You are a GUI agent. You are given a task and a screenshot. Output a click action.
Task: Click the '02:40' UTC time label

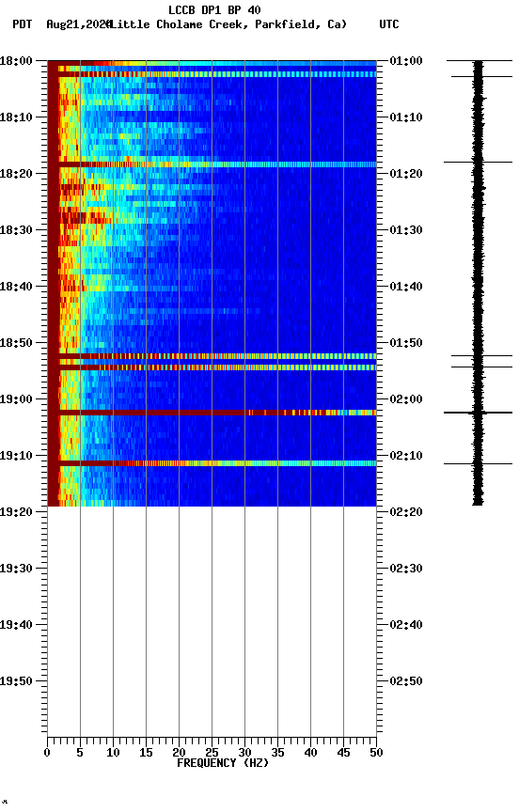pos(406,625)
